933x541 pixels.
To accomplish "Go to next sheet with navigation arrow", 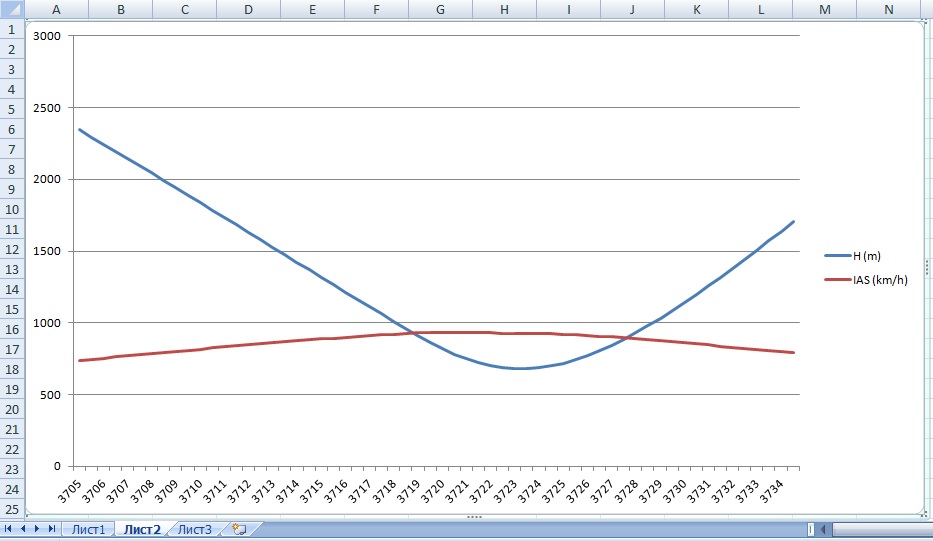I will point(37,529).
